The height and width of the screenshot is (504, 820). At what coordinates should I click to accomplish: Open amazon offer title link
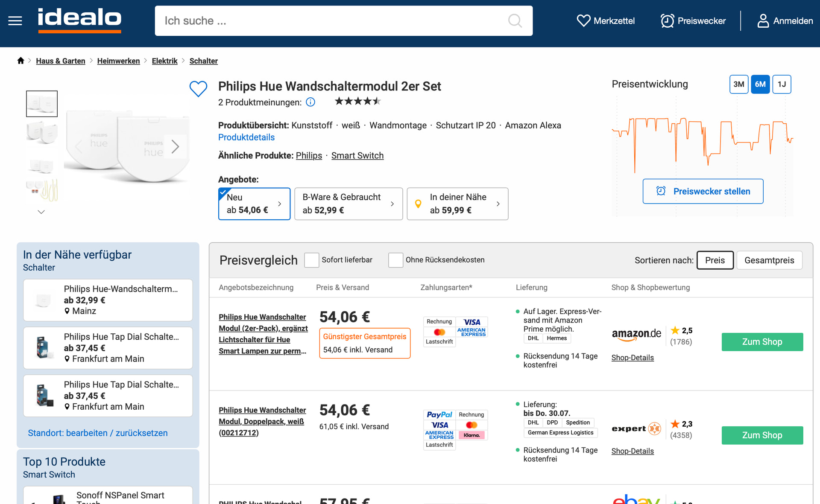click(x=263, y=334)
